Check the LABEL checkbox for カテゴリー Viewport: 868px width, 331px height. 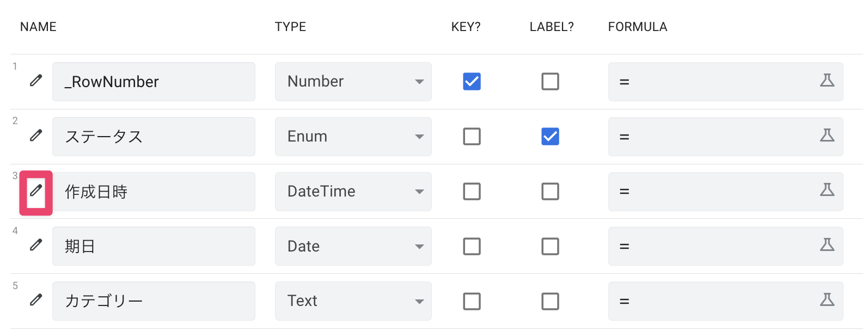[550, 301]
